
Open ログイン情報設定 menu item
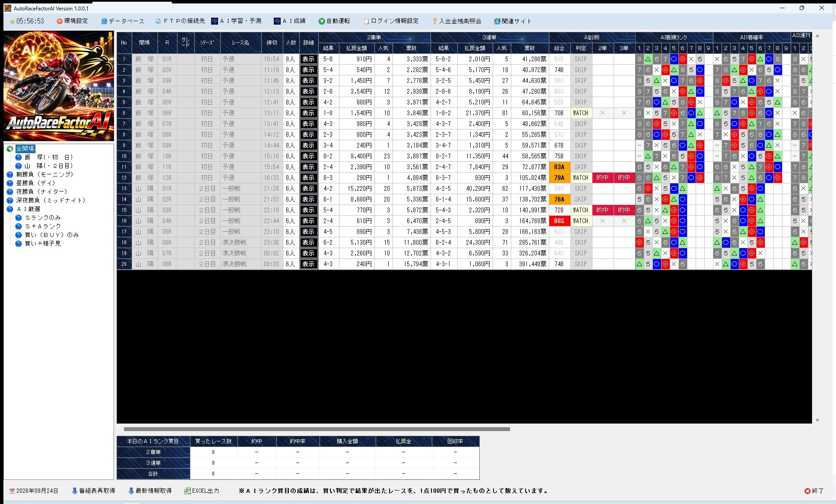391,21
